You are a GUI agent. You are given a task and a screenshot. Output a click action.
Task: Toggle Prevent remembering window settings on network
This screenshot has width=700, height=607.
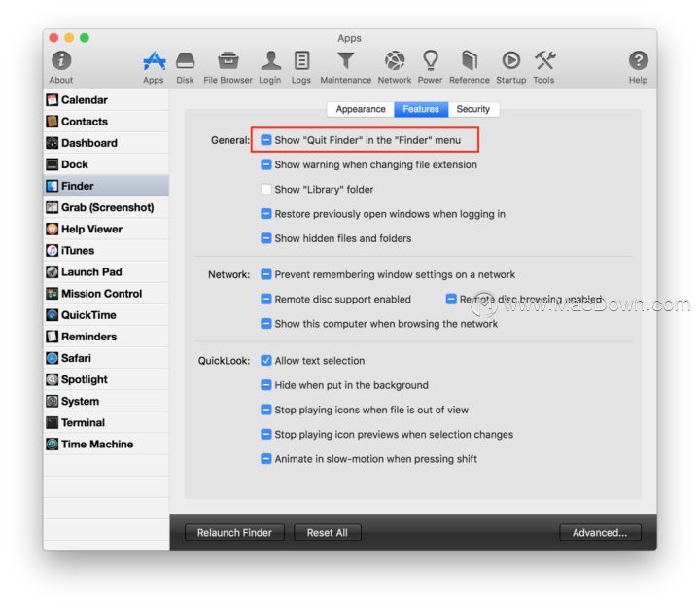pos(266,274)
